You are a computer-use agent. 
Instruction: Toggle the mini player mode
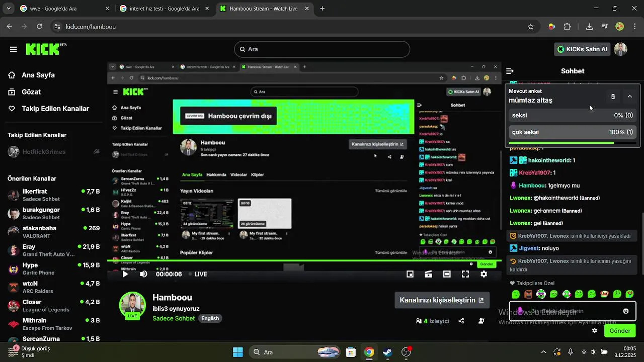point(410,274)
